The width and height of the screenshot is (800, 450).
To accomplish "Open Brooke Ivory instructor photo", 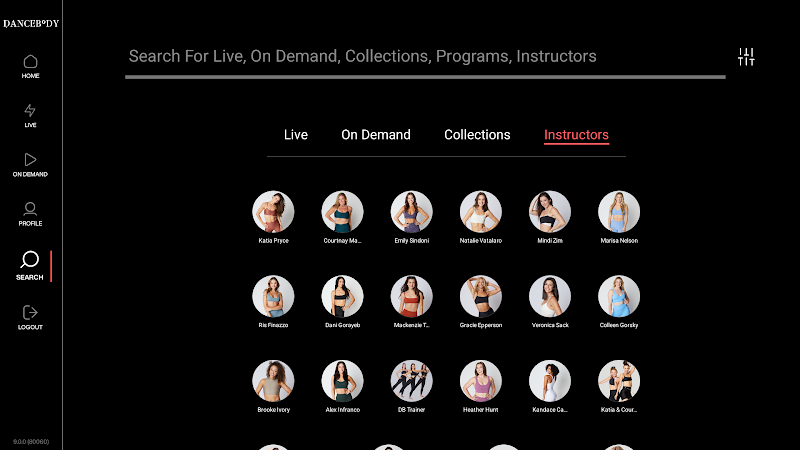I will [273, 381].
